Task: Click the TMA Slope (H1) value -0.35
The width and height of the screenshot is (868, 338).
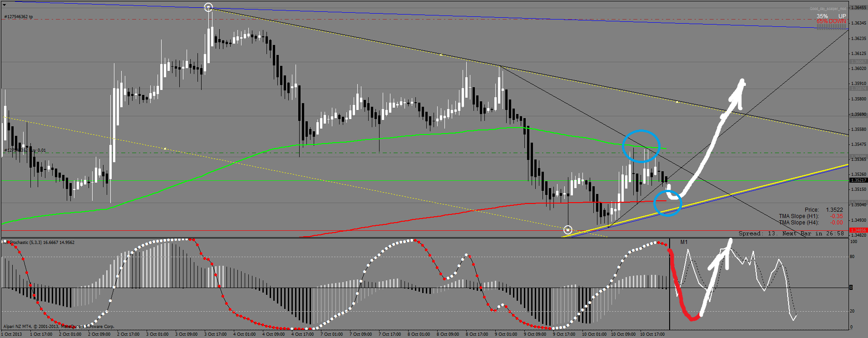Action: pos(836,216)
